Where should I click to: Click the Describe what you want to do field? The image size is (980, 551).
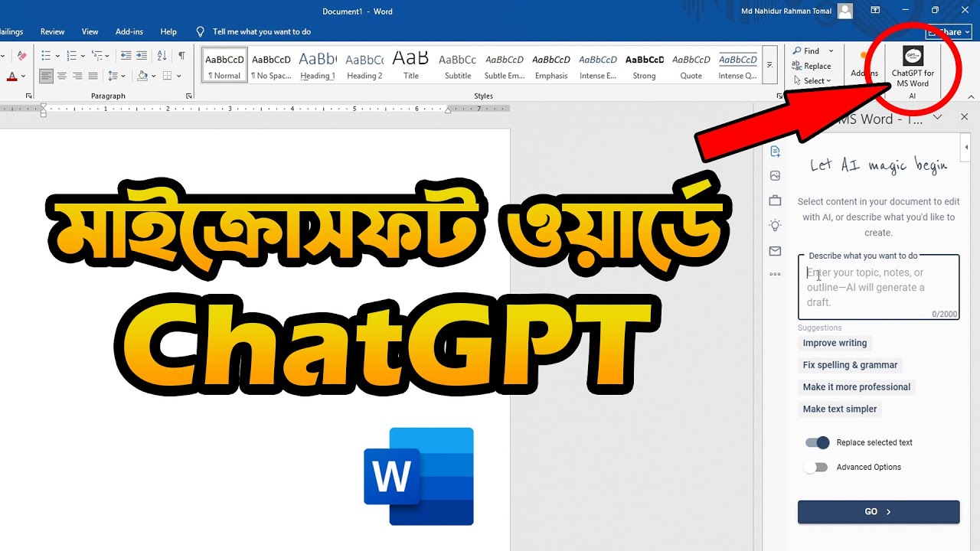click(878, 288)
